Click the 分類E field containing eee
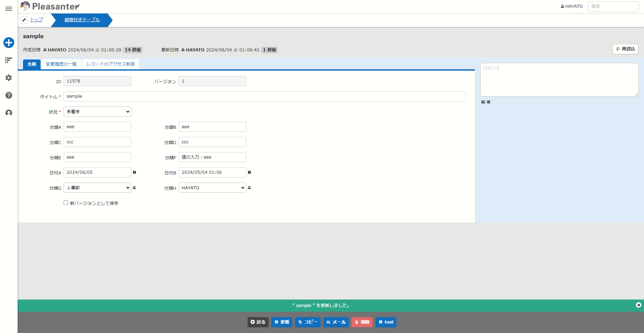The image size is (644, 333). (x=97, y=157)
